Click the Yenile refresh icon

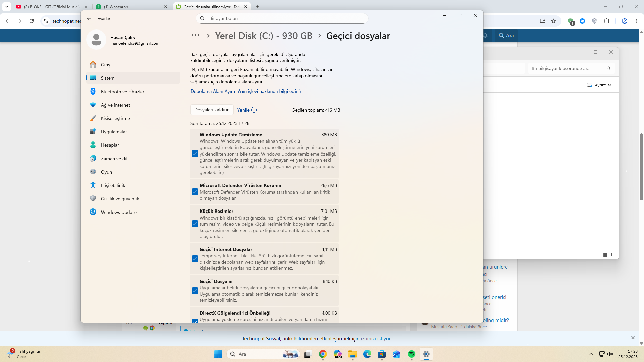[x=254, y=110]
